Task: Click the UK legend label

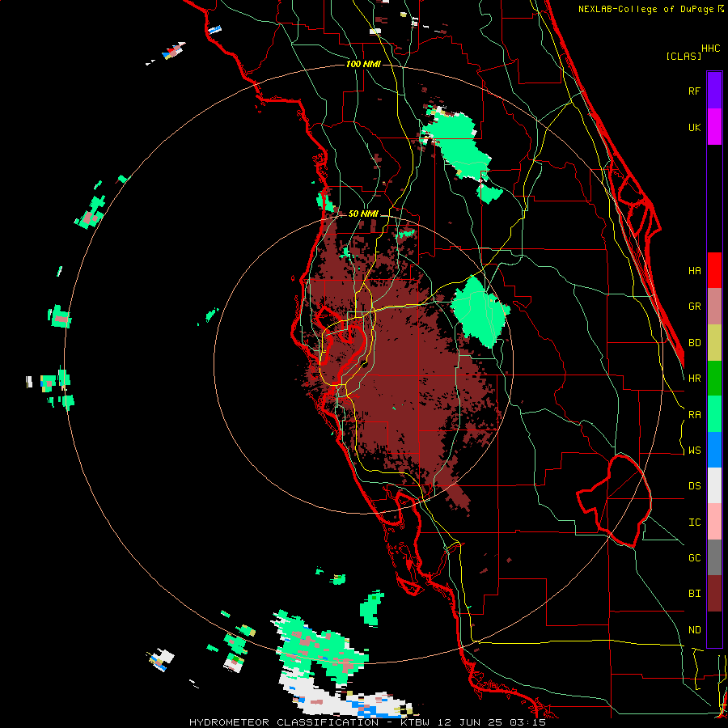Action: (694, 127)
